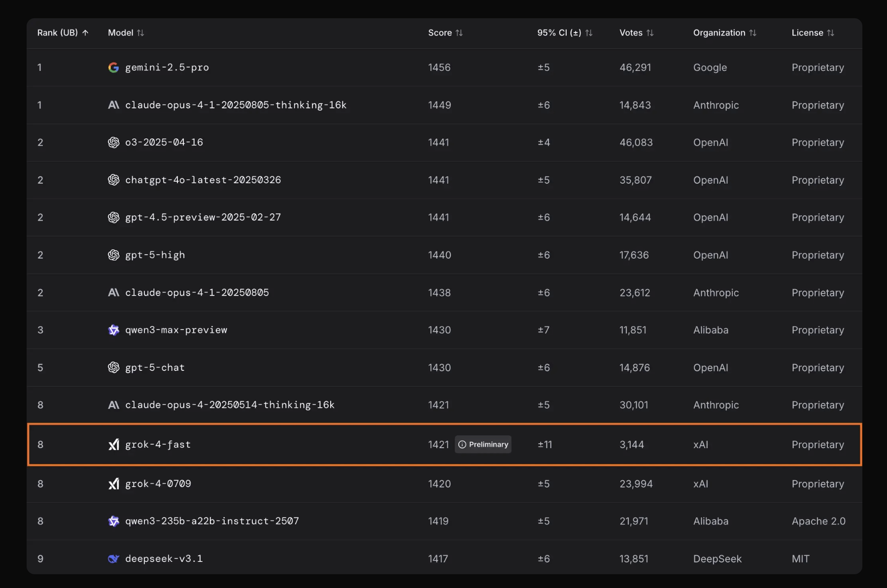Click Anthropic logo beside claude-opus-4-1-20250805-thinking-16k
The image size is (887, 588).
(113, 105)
